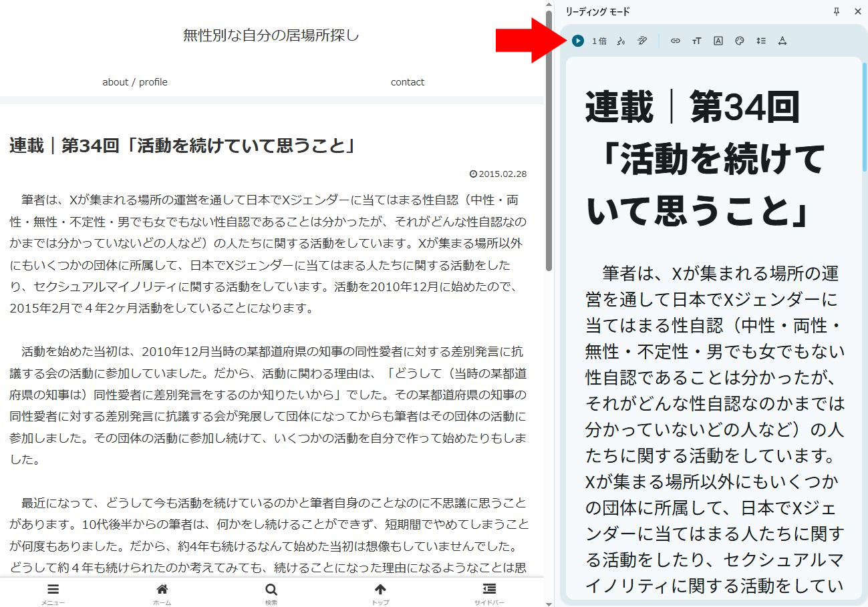Jump to top with トップ arrow
The height and width of the screenshot is (607, 868).
coord(380,592)
